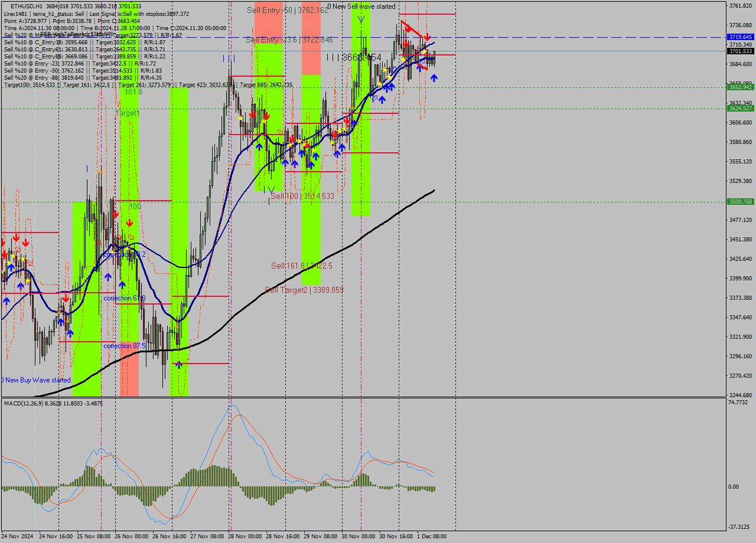Click the 'Target100: 3514.533' targets line

tap(148, 84)
